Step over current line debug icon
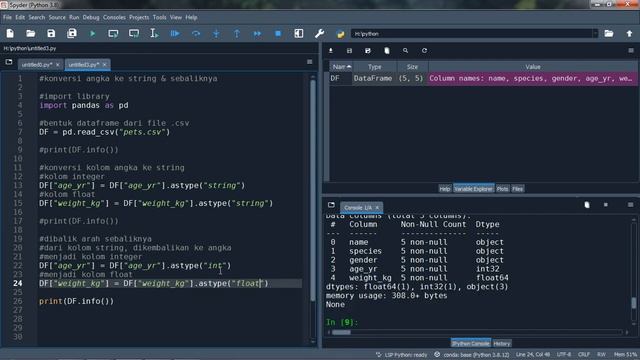Image resolution: width=640 pixels, height=360 pixels. pos(196,33)
